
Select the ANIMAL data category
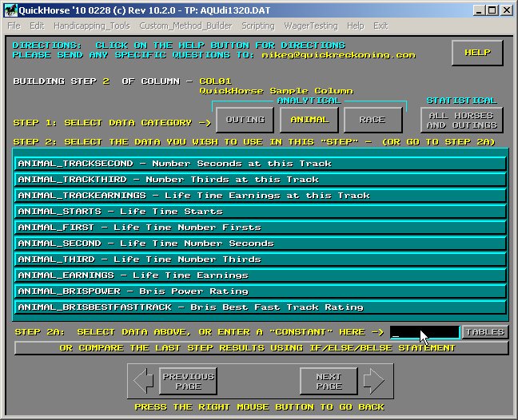(x=309, y=119)
